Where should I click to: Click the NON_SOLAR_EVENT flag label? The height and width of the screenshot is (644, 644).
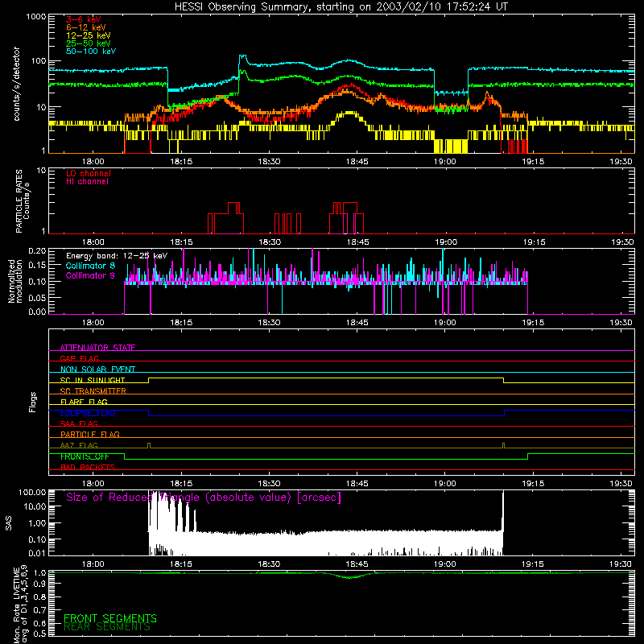(97, 369)
